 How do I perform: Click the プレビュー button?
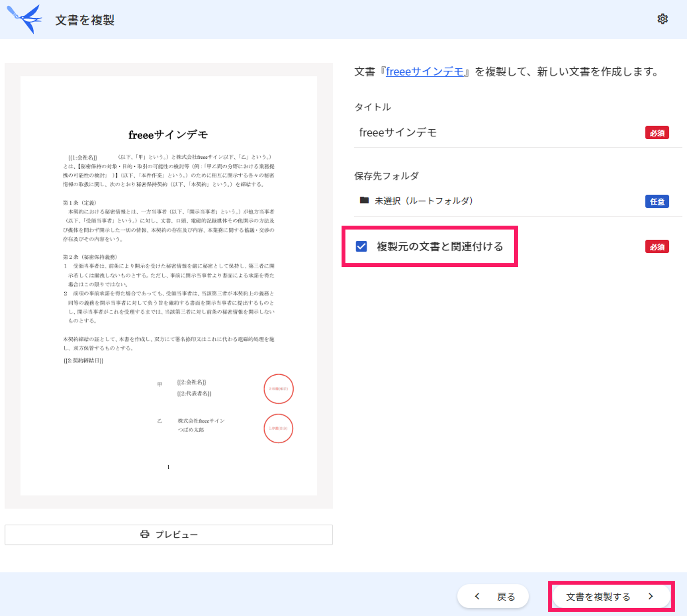(x=169, y=534)
